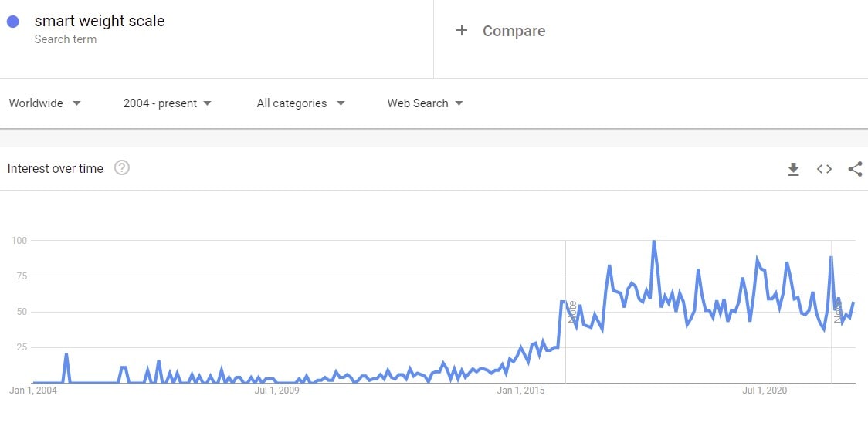868x426 pixels.
Task: Click the Jul 1, 2009 axis label
Action: coord(277,390)
